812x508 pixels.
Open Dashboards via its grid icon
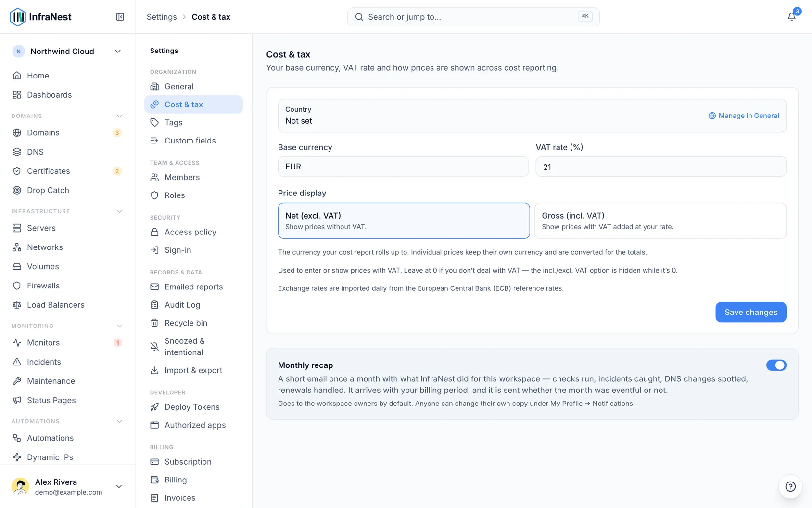(17, 95)
